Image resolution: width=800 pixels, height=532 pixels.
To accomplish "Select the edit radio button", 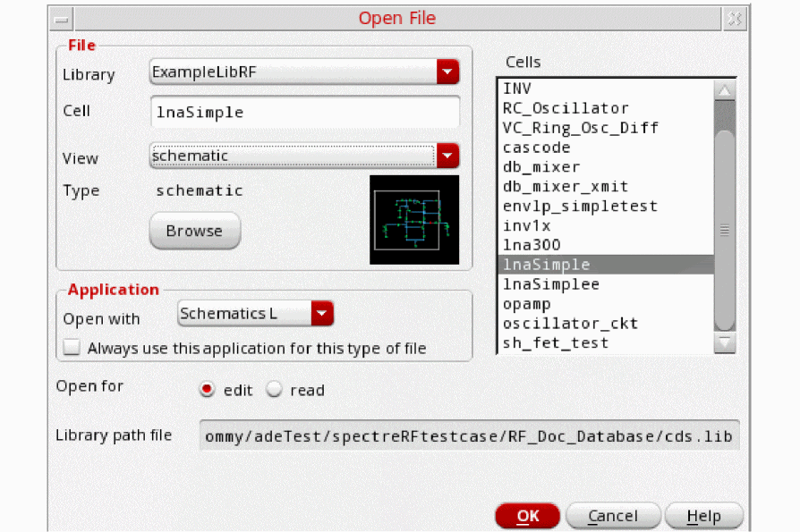I will 207,390.
